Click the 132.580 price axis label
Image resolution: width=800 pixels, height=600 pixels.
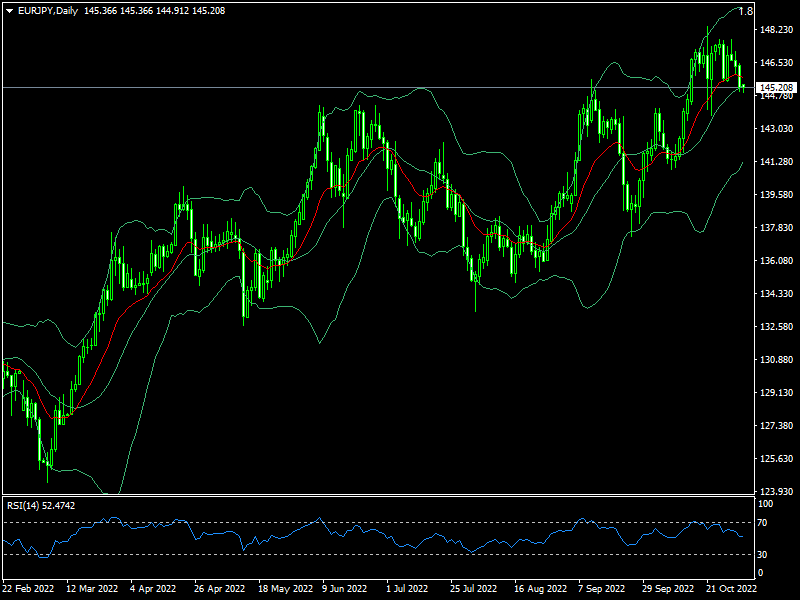[x=777, y=327]
